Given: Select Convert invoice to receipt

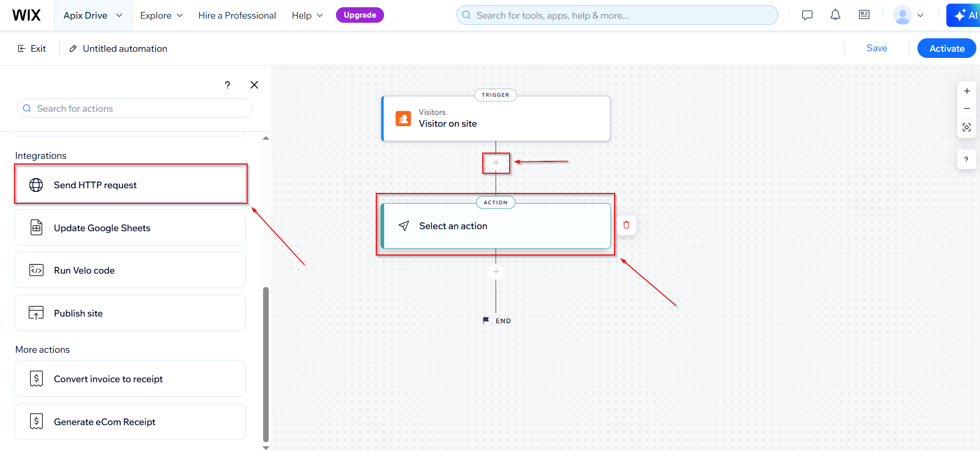Looking at the screenshot, I should pos(130,379).
